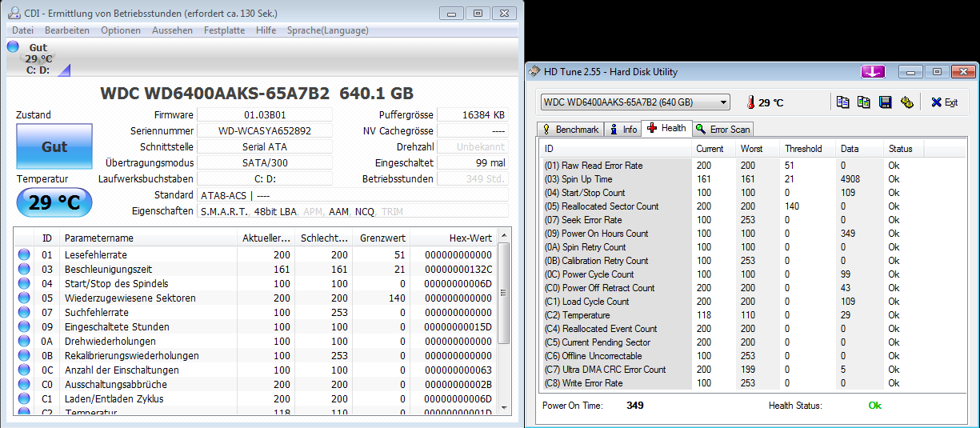
Task: Click status orb for Lesefehlerrate row
Action: pyautogui.click(x=23, y=254)
